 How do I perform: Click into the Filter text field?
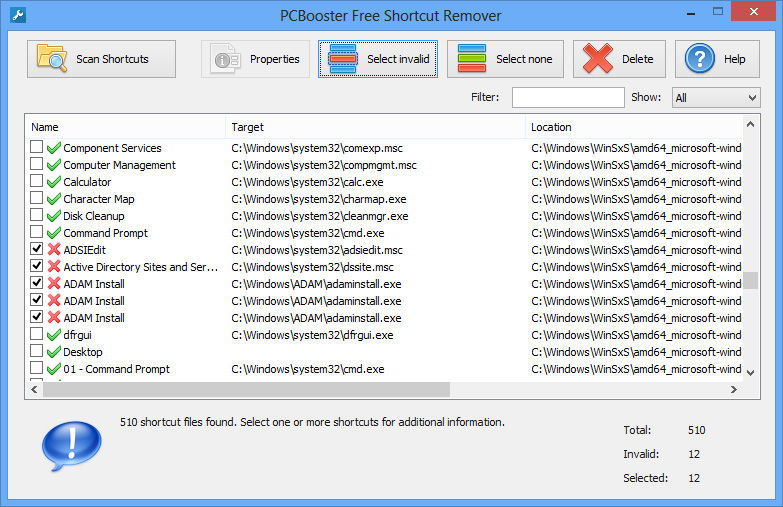(x=568, y=97)
